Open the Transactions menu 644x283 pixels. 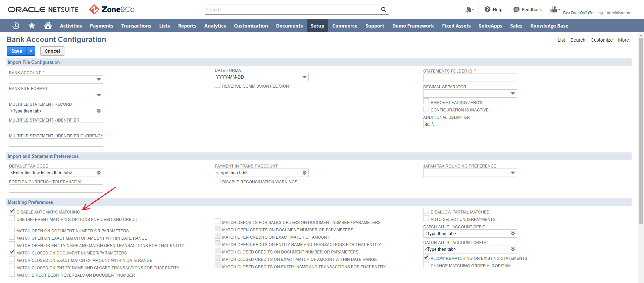pos(136,26)
